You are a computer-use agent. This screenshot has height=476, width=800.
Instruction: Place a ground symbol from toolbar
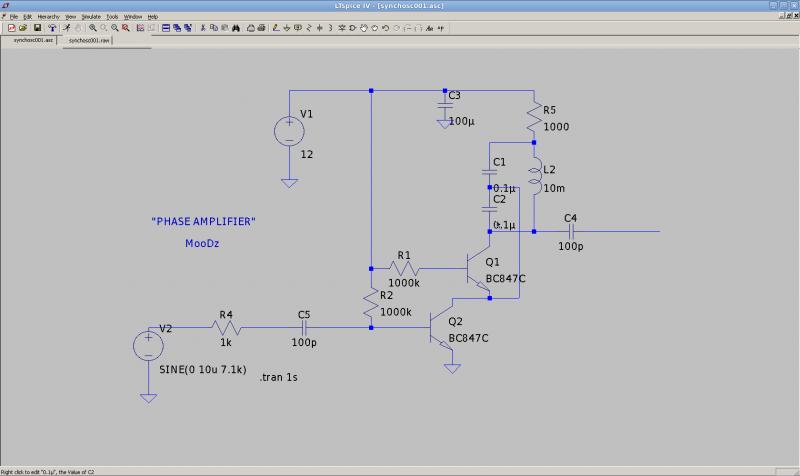pyautogui.click(x=286, y=28)
